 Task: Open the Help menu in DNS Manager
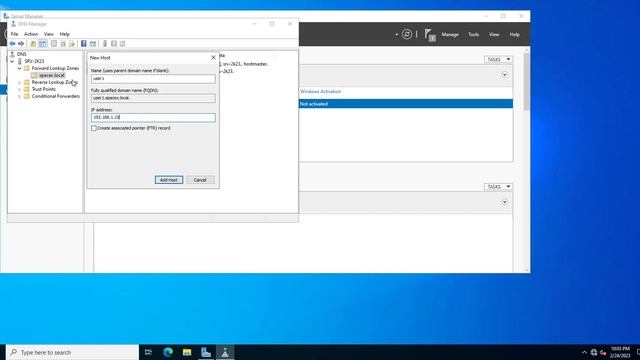[64, 34]
